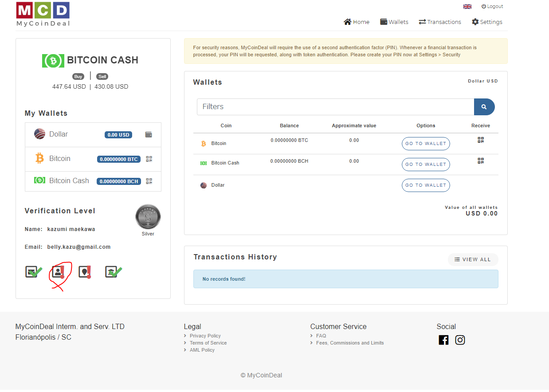Click the green Bitcoin Cash logo above the Buy and Sell prices
This screenshot has width=549, height=392.
pyautogui.click(x=53, y=60)
